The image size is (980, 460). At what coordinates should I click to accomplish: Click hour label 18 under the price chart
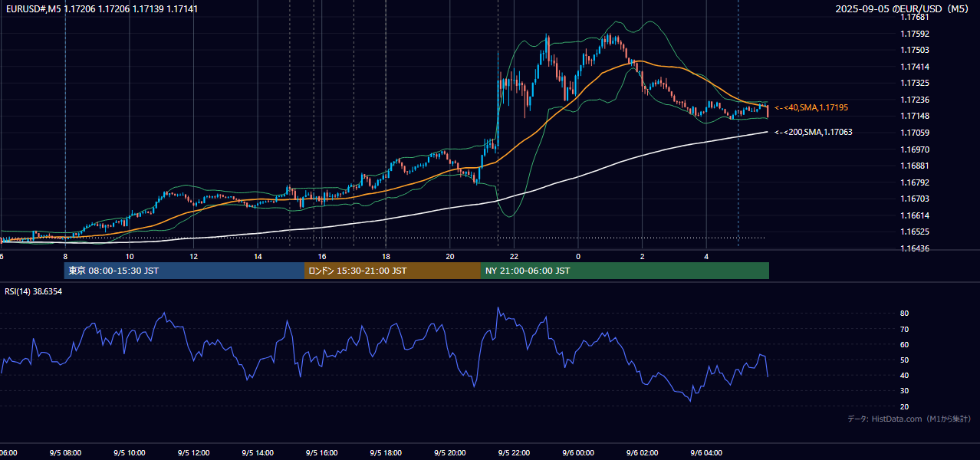(386, 256)
